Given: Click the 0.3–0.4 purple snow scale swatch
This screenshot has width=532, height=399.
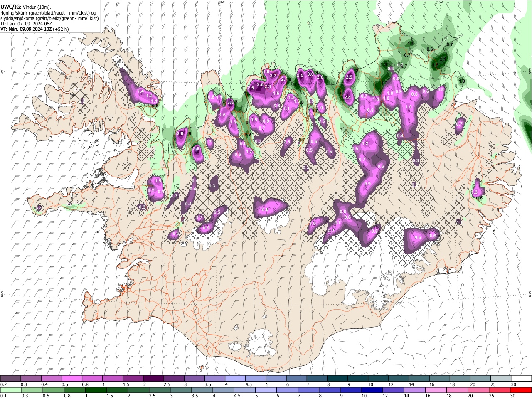Looking at the screenshot, I should (x=31, y=379).
